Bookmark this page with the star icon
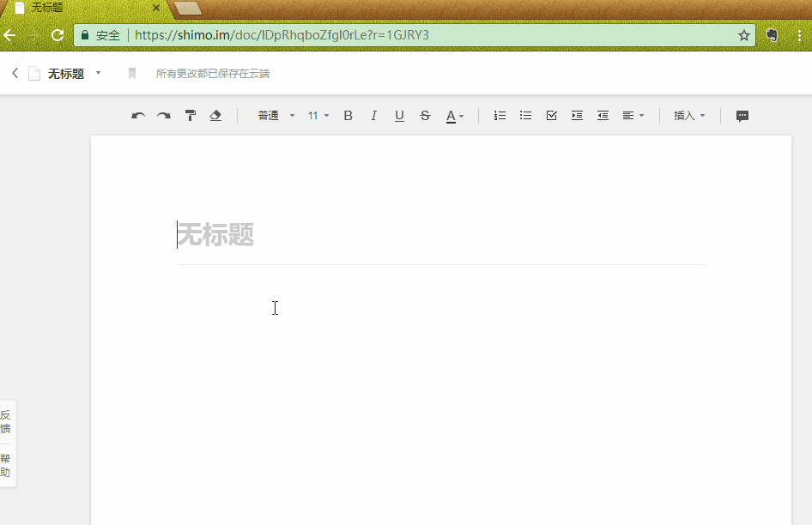812x525 pixels. pos(743,35)
